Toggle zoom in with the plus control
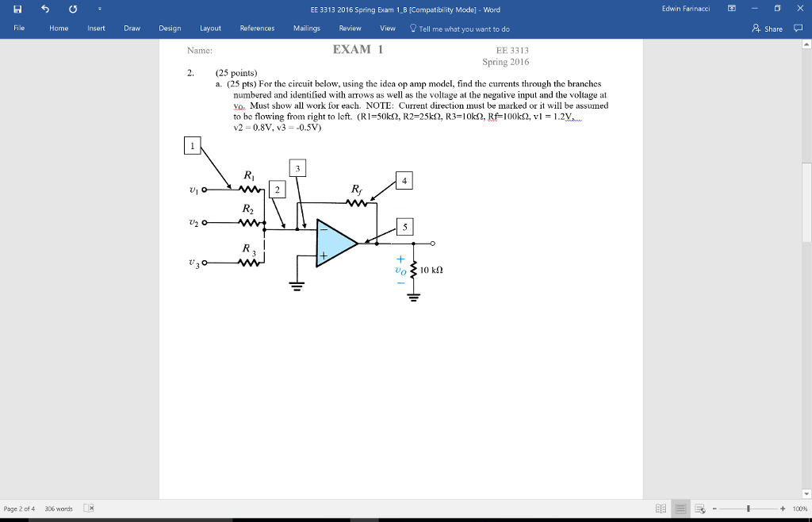 coord(782,509)
